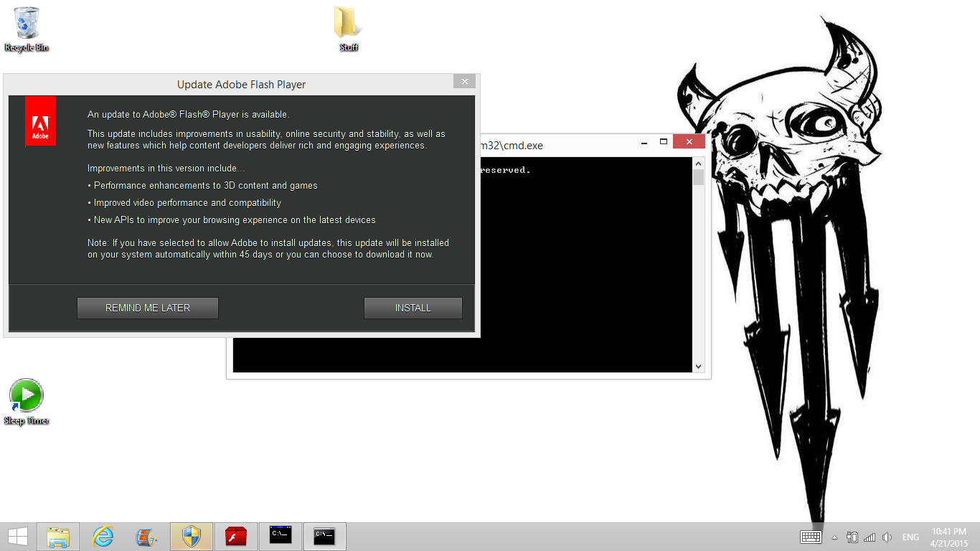Click the cmd.exe window title bar text
This screenshot has width=980, height=551.
coord(512,146)
